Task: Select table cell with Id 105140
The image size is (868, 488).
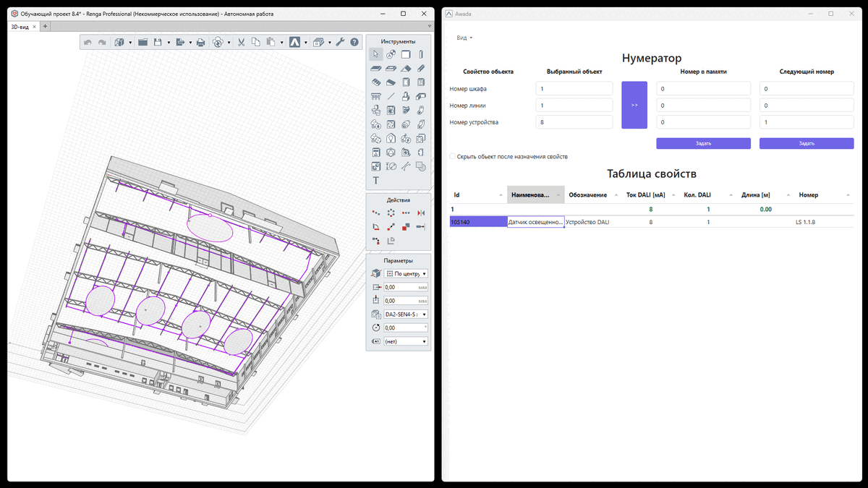Action: (x=478, y=222)
